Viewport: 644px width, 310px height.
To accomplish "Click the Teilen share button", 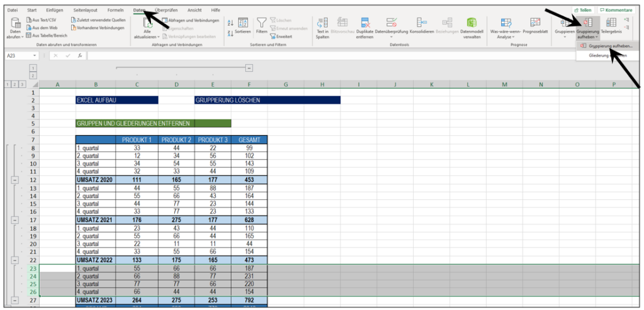I will coord(583,10).
